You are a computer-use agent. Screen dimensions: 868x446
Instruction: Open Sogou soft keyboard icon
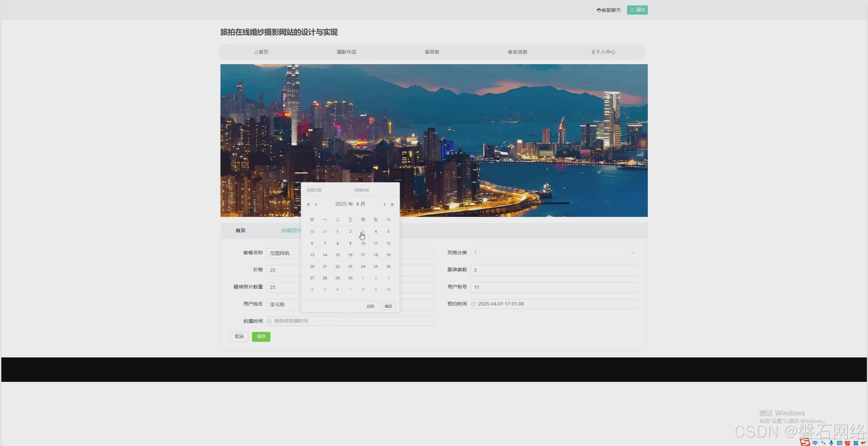click(x=839, y=443)
